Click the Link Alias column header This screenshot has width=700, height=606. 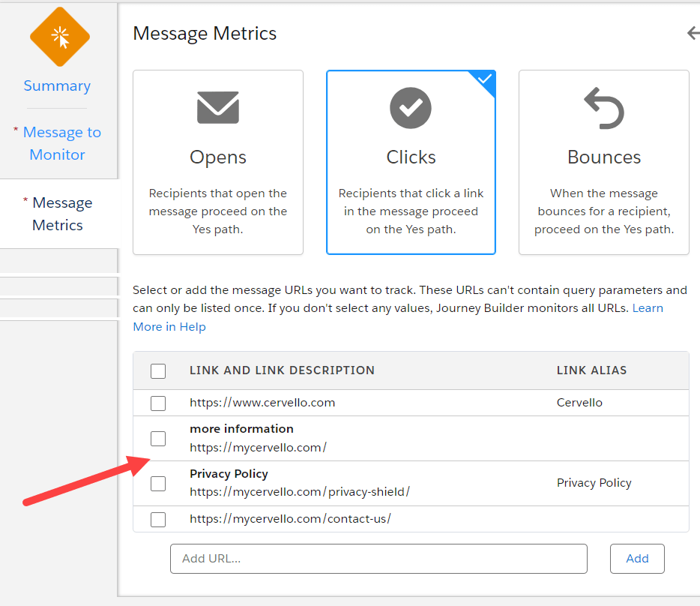pyautogui.click(x=591, y=370)
